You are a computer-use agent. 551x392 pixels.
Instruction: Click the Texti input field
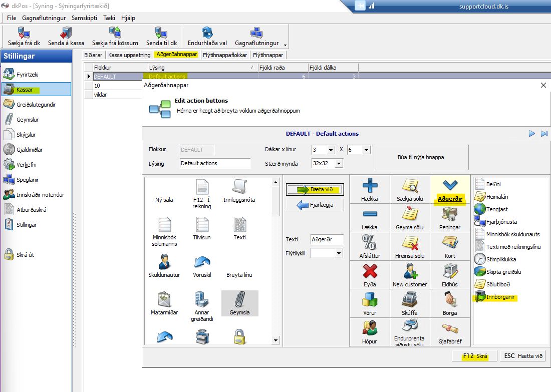[327, 239]
